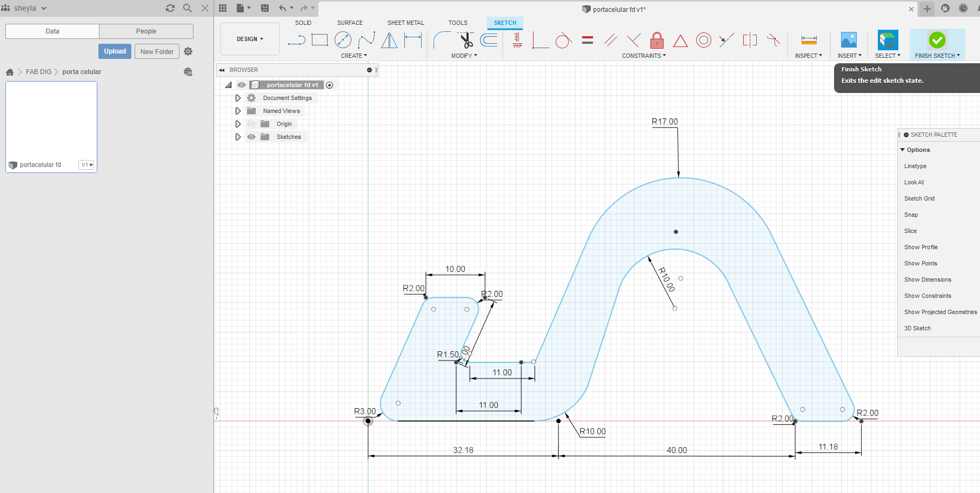Apply the Horizontal/Vertical constraint
Screen dimensions: 980x493
point(517,40)
